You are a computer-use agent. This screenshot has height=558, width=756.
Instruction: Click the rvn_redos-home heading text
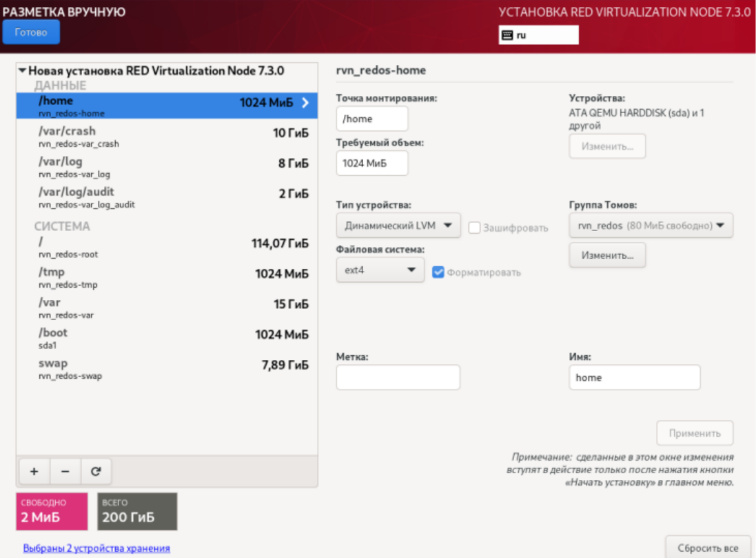tap(381, 70)
